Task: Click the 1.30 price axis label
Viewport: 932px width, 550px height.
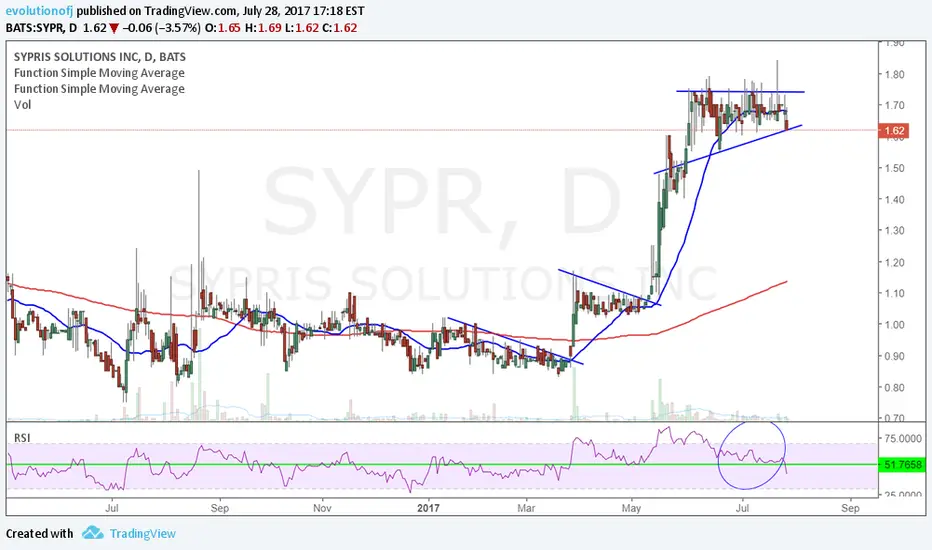Action: pyautogui.click(x=894, y=231)
